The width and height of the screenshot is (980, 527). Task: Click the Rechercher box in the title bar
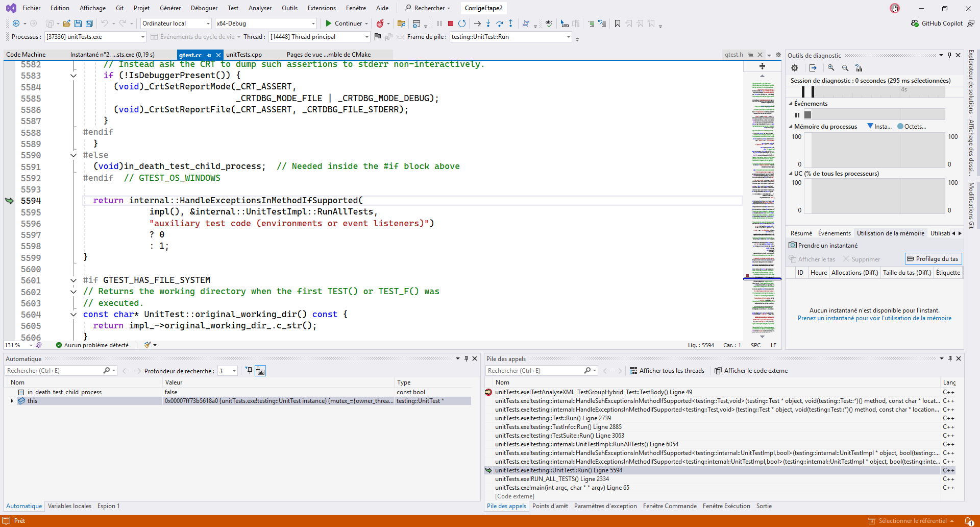pos(428,8)
